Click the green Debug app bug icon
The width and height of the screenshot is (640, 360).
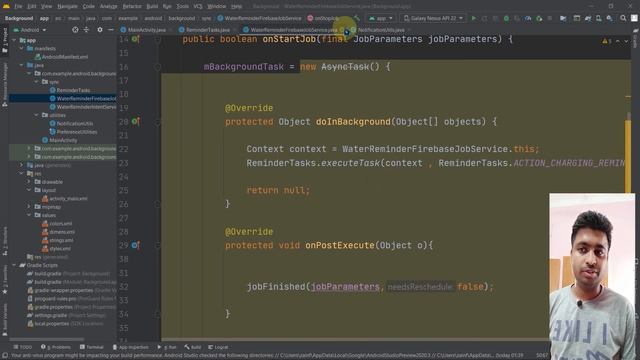click(506, 18)
